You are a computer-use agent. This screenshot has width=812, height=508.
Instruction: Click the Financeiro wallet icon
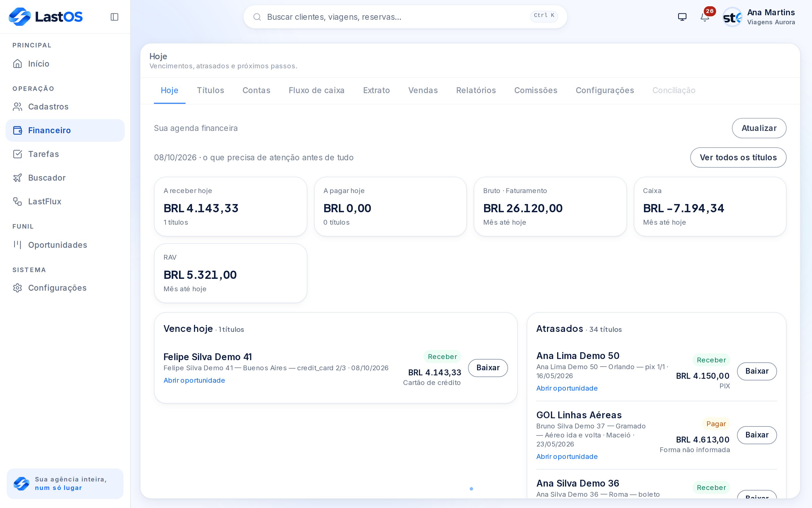click(17, 130)
